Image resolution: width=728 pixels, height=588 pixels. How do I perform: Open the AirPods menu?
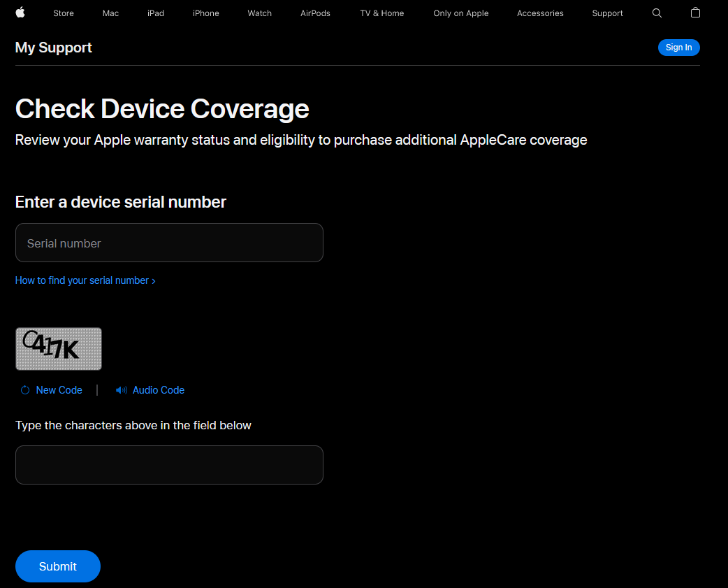(x=315, y=13)
